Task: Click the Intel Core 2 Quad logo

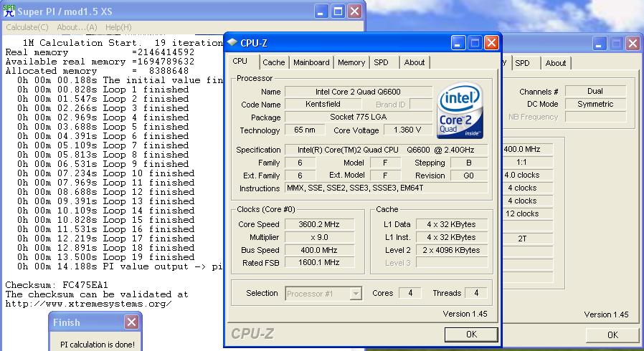Action: click(x=460, y=110)
